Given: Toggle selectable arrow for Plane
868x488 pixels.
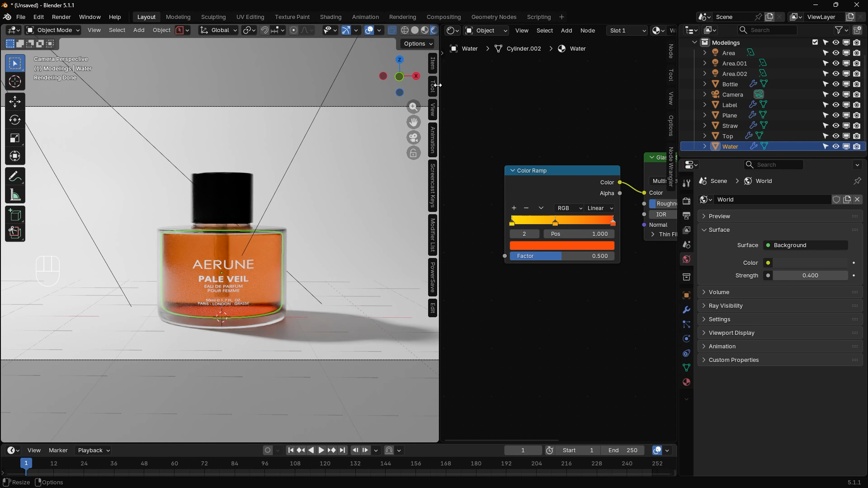Looking at the screenshot, I should (825, 115).
